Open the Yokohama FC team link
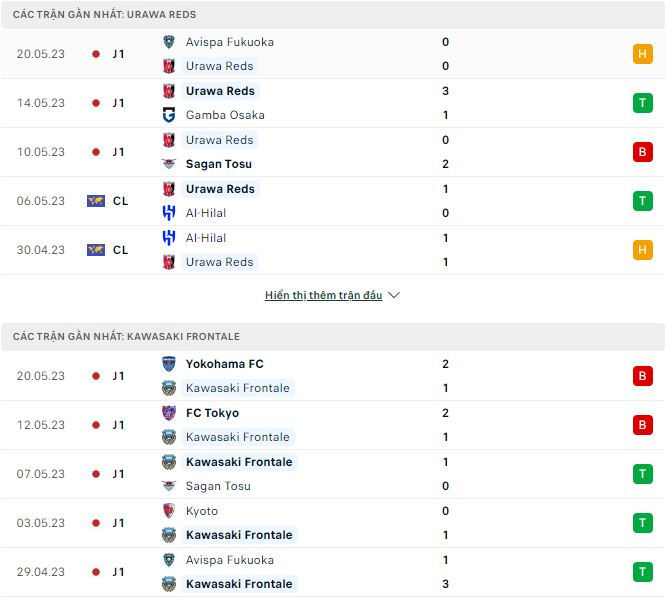This screenshot has height=598, width=666. pyautogui.click(x=224, y=364)
